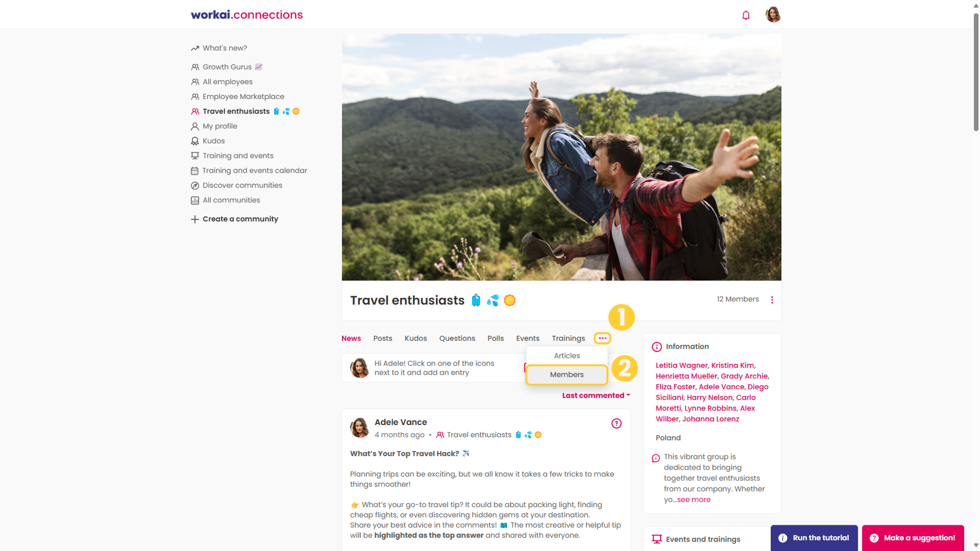
Task: Expand description with see more link
Action: pos(694,499)
